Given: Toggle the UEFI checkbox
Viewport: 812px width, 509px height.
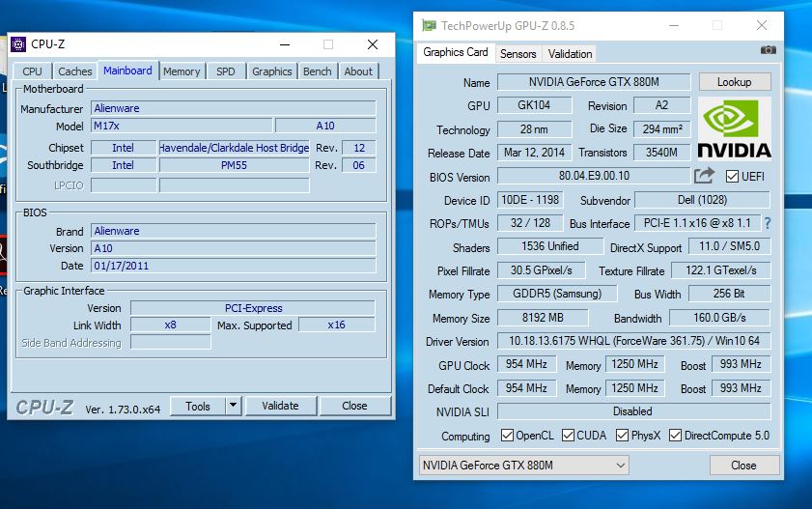Looking at the screenshot, I should click(x=732, y=177).
